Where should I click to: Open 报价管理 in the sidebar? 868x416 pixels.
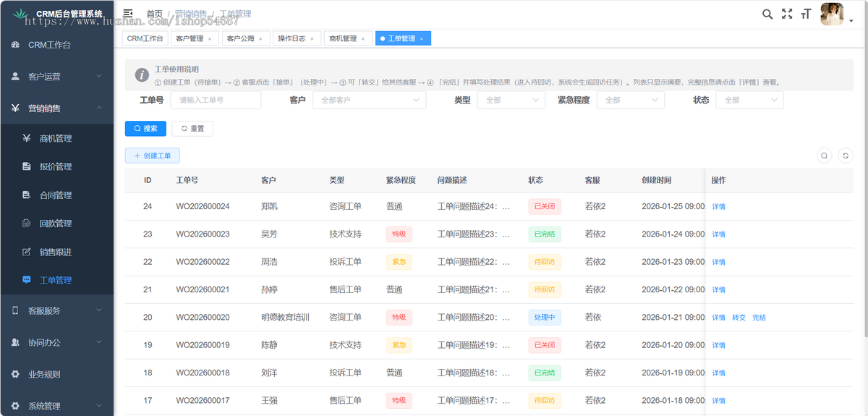pos(56,166)
